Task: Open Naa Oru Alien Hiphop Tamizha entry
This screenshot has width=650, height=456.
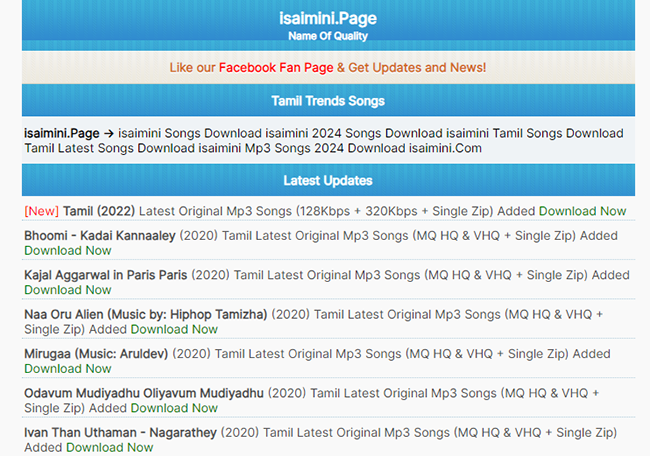Action: click(146, 314)
